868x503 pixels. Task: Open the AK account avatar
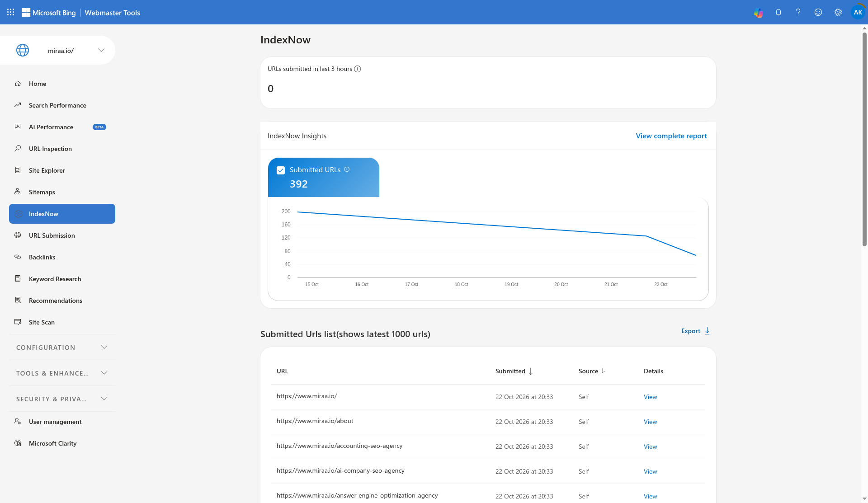pos(858,13)
